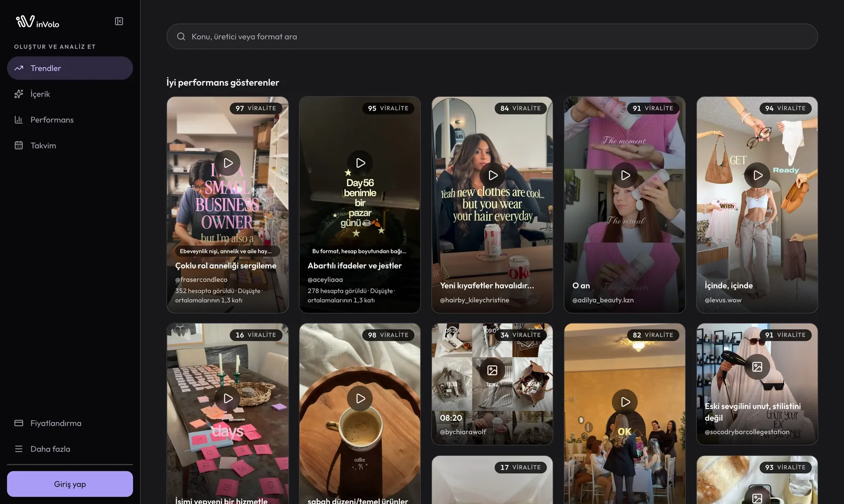
Task: Click the 34 VİRALİTE badge
Action: click(x=521, y=335)
